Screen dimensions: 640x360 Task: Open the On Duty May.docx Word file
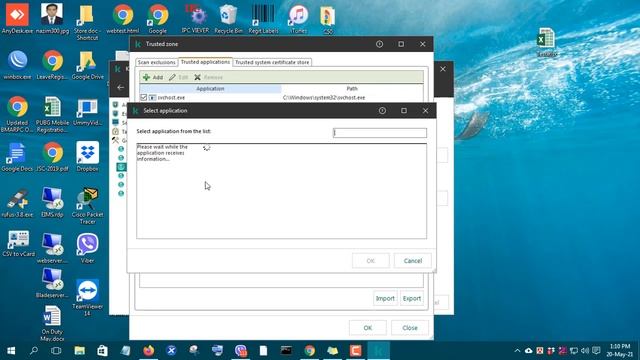pyautogui.click(x=52, y=323)
